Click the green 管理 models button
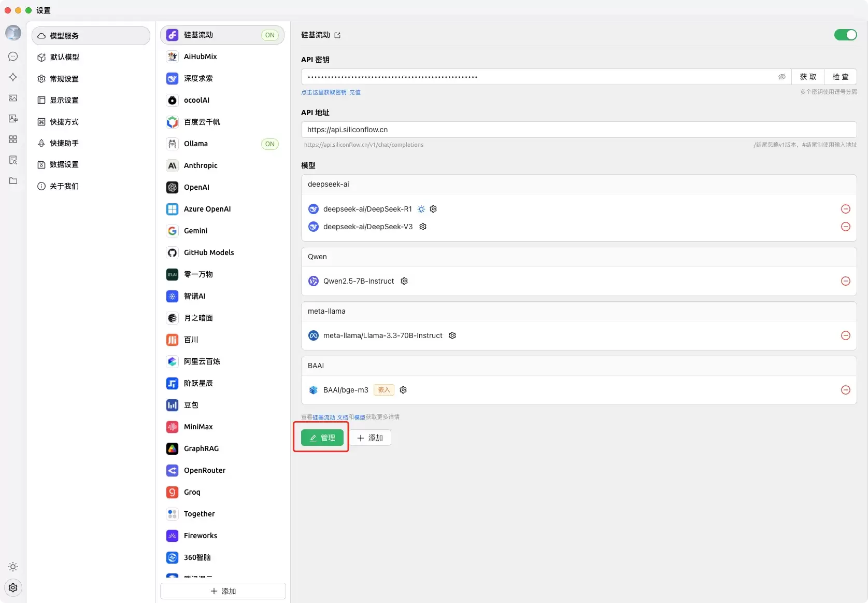The width and height of the screenshot is (868, 603). 322,438
